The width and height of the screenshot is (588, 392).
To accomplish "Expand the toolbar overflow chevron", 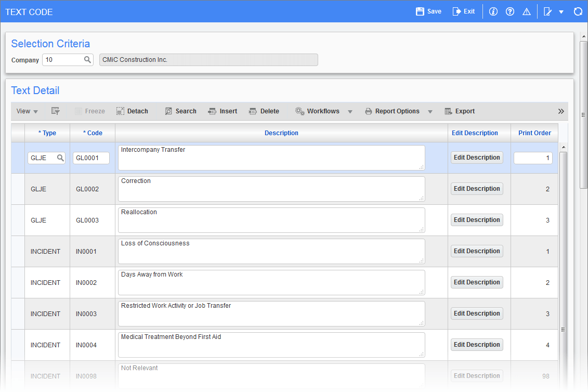I will coord(561,111).
